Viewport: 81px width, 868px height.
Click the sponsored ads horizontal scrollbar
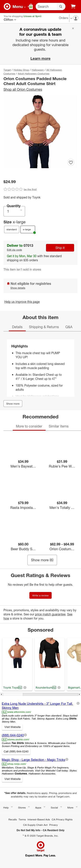(x=40, y=694)
